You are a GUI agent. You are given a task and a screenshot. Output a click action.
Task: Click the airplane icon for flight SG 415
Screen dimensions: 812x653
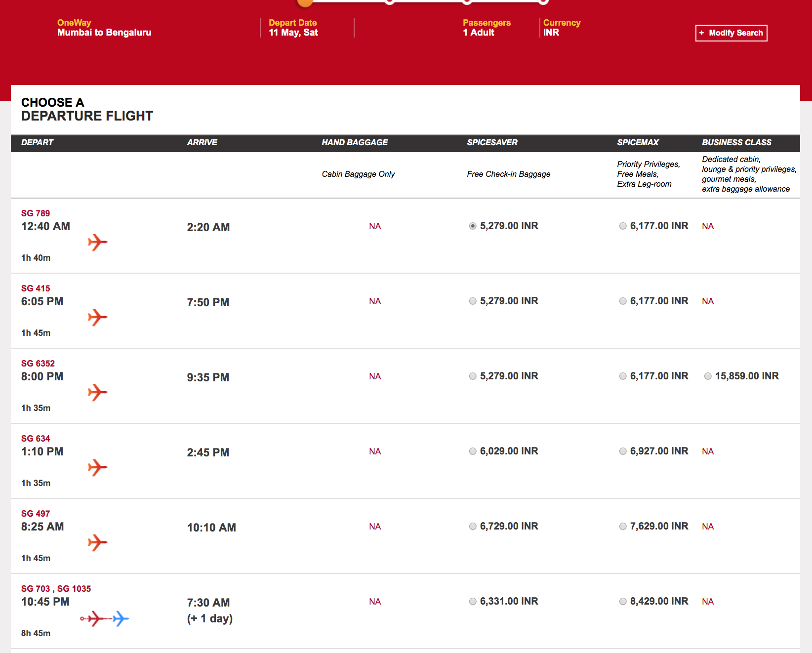[x=98, y=318]
